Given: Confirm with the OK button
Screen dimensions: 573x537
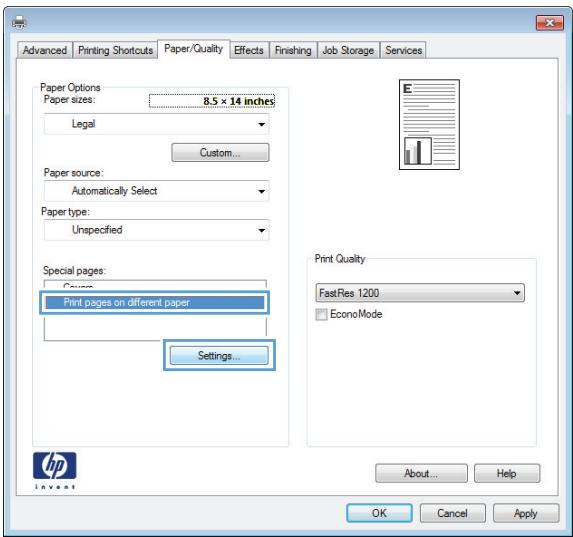Looking at the screenshot, I should [x=379, y=513].
